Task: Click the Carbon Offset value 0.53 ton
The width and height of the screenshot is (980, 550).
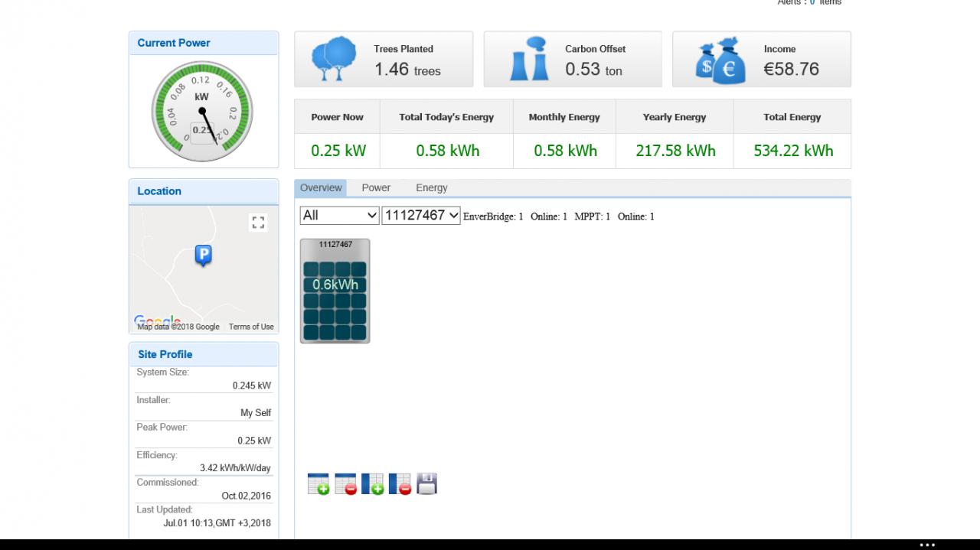Action: (593, 70)
